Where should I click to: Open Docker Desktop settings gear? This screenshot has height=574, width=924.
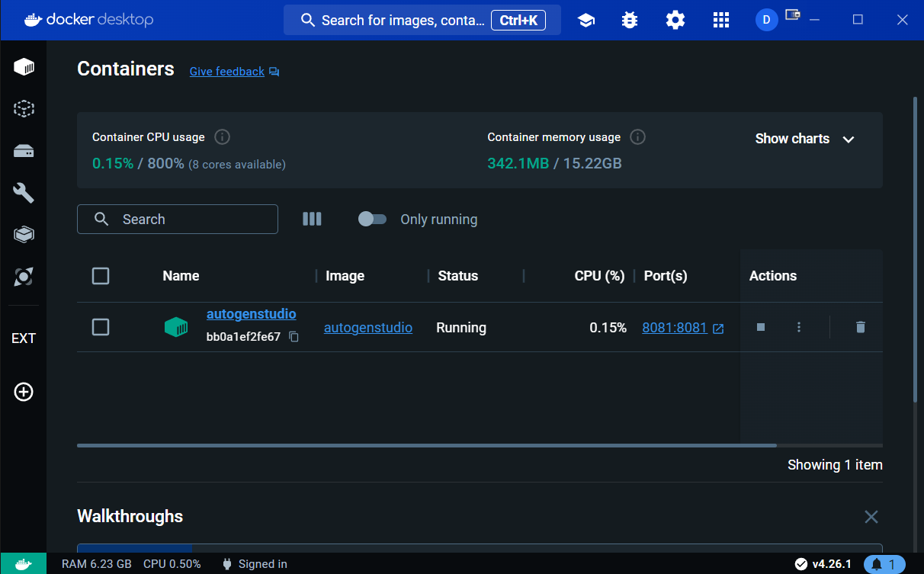tap(675, 20)
